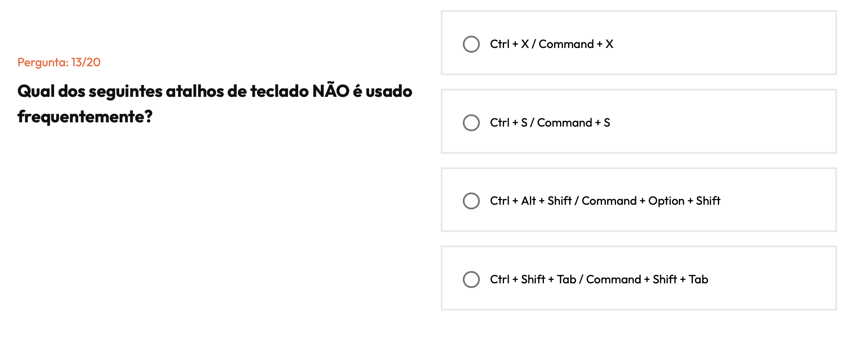
Task: Select the "Ctrl + S / Command + S" radio button
Action: coord(471,123)
